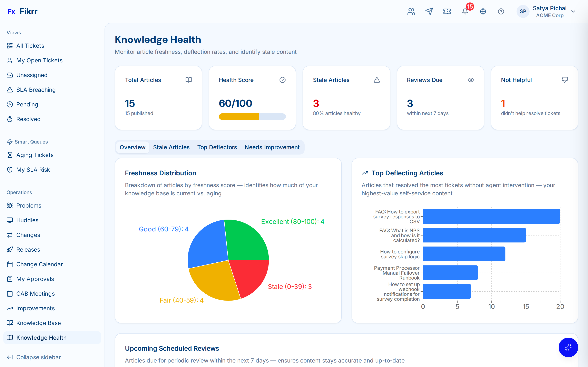
Task: Click the ticket icon in the header
Action: click(447, 11)
